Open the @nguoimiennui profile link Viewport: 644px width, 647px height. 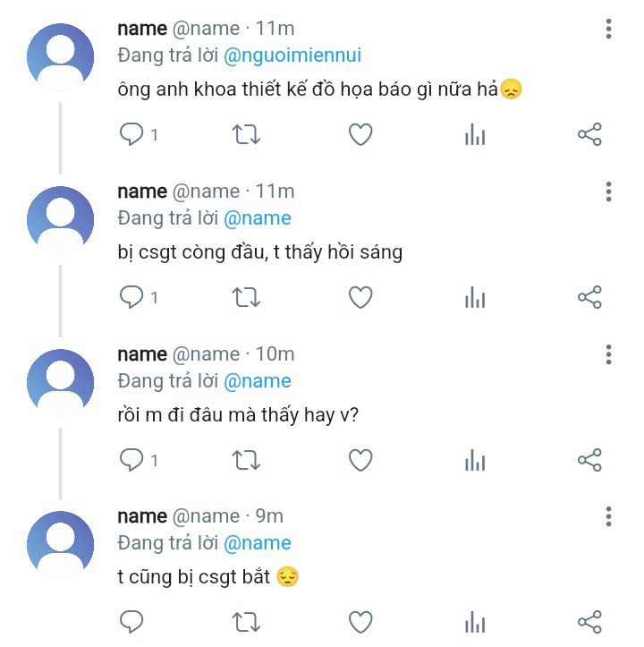[x=292, y=55]
